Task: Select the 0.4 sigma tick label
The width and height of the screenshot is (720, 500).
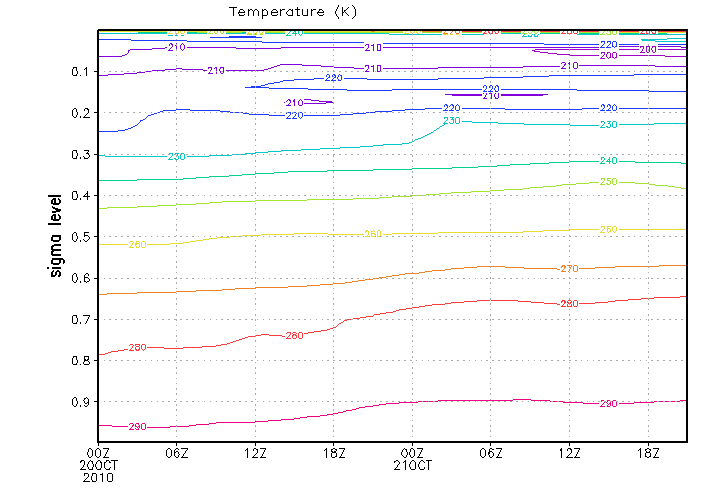Action: point(81,196)
